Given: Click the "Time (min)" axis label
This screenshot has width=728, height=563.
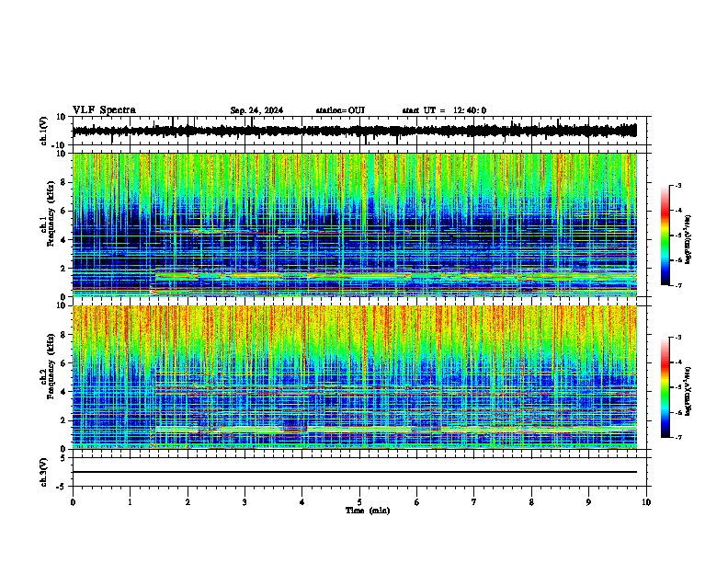Looking at the screenshot, I should 368,511.
